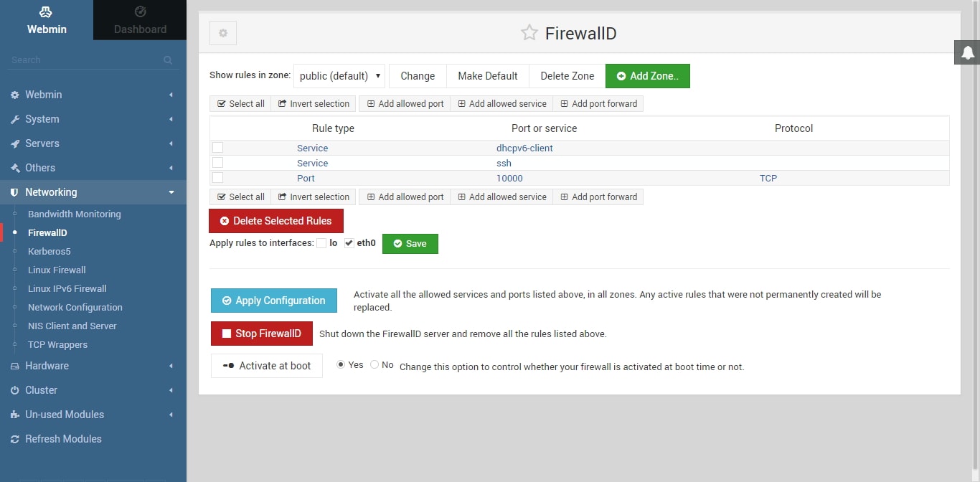The image size is (980, 482).
Task: Open the Linux IPv6 Firewall module
Action: click(67, 289)
